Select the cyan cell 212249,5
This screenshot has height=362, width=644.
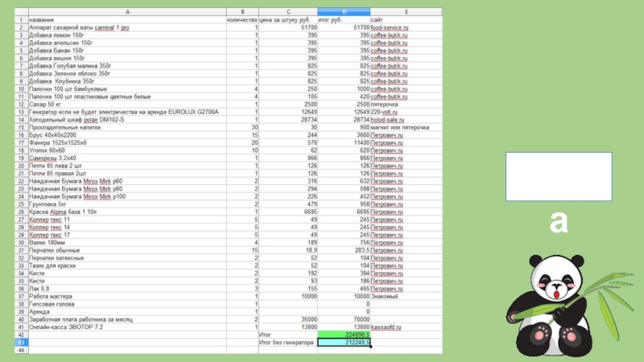coord(344,342)
